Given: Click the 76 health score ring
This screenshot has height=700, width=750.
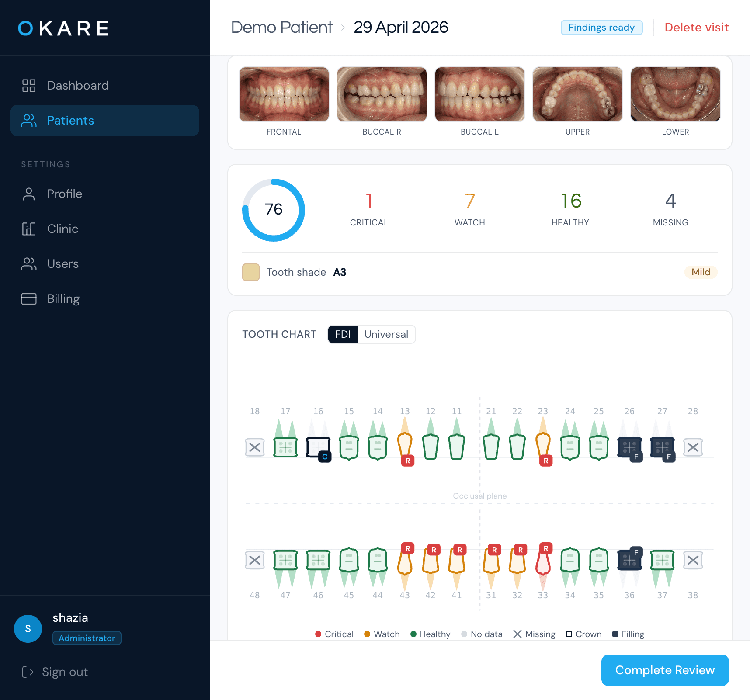Looking at the screenshot, I should (x=274, y=210).
